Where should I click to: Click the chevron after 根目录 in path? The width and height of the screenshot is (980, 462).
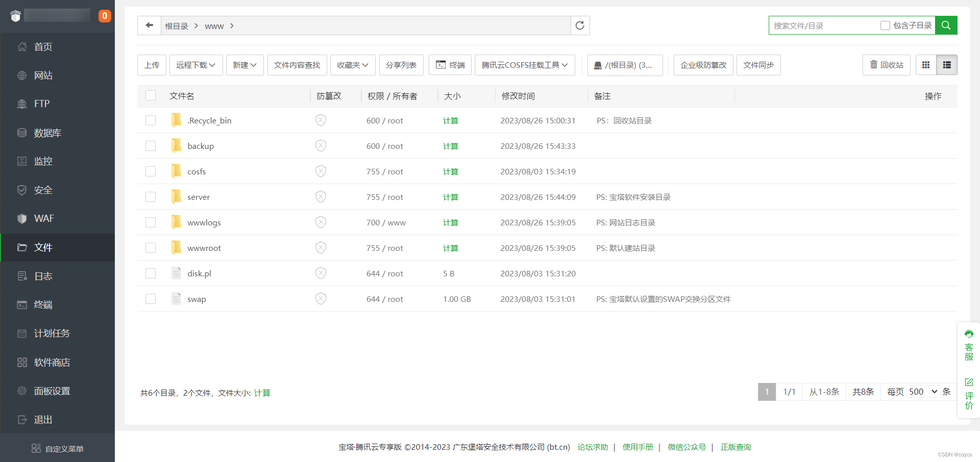coord(196,25)
